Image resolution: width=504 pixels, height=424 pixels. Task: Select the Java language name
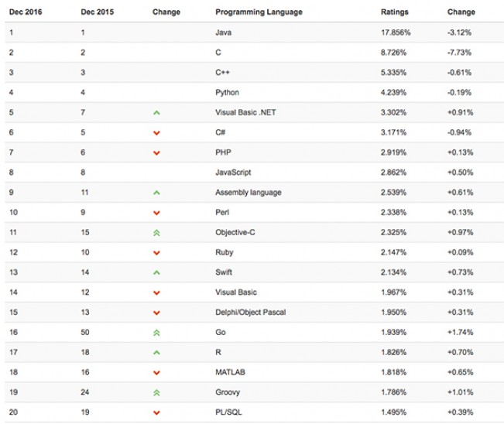pos(223,33)
